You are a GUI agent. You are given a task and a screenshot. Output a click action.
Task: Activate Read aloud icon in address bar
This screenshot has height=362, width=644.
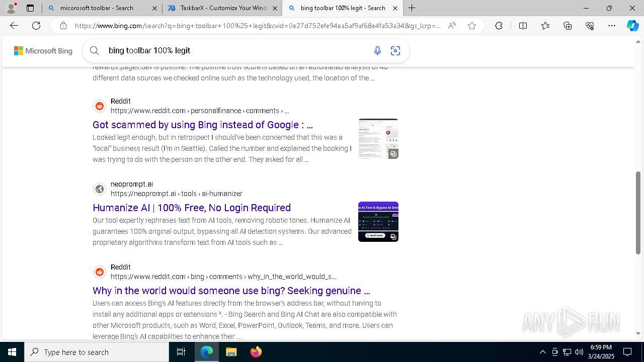tap(452, 26)
